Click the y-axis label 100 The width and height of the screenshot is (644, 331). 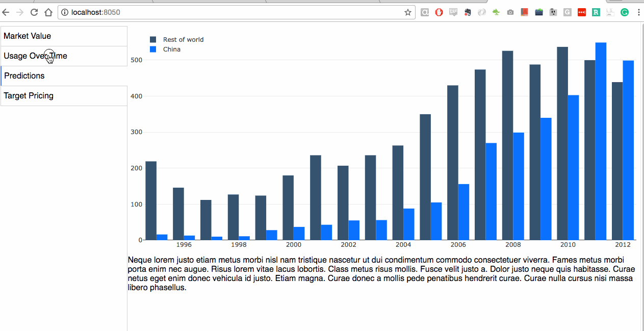[137, 205]
